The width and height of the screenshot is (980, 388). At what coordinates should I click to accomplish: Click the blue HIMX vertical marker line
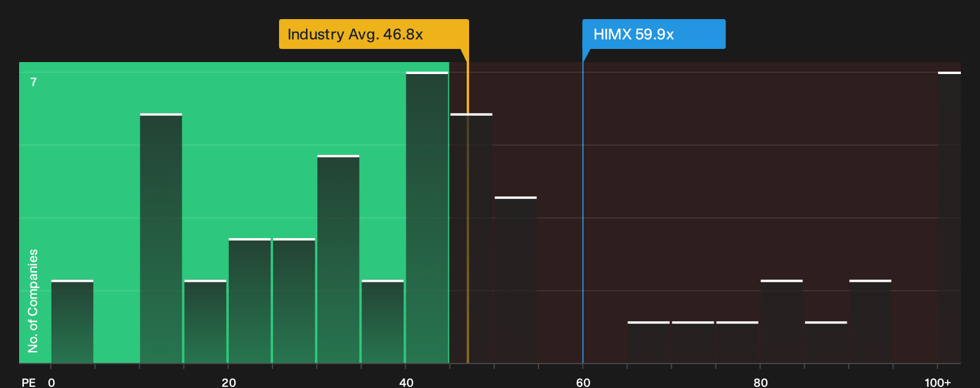(x=583, y=213)
